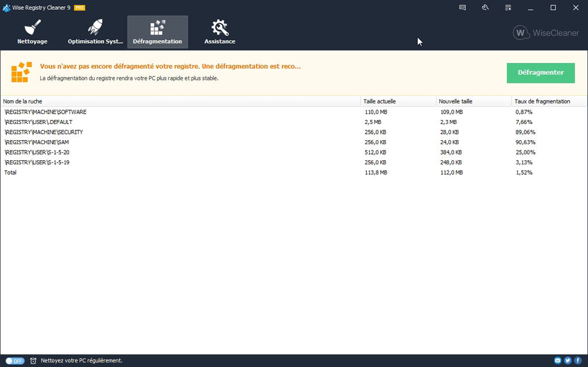This screenshot has height=367, width=588.
Task: Open settings via the wrench icon
Action: pyautogui.click(x=485, y=7)
